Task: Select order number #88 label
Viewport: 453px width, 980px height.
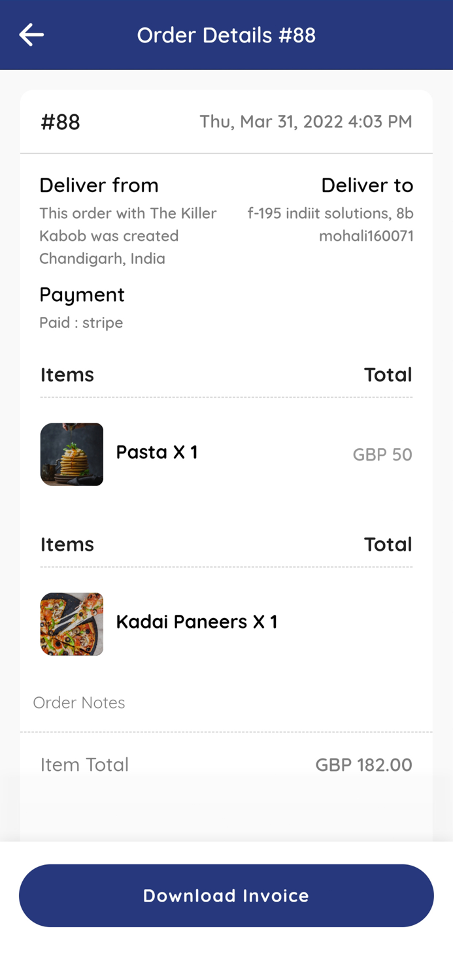Action: 60,122
